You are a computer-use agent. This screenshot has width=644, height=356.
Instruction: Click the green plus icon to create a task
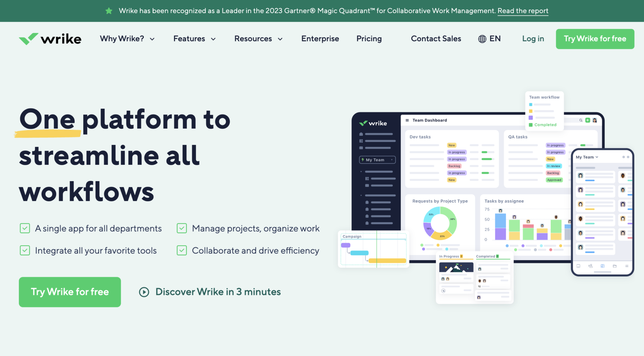(x=588, y=120)
